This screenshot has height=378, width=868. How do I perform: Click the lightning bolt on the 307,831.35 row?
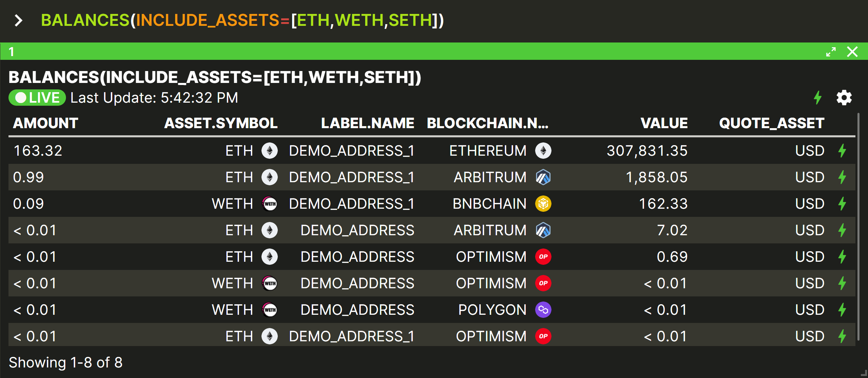(x=842, y=151)
